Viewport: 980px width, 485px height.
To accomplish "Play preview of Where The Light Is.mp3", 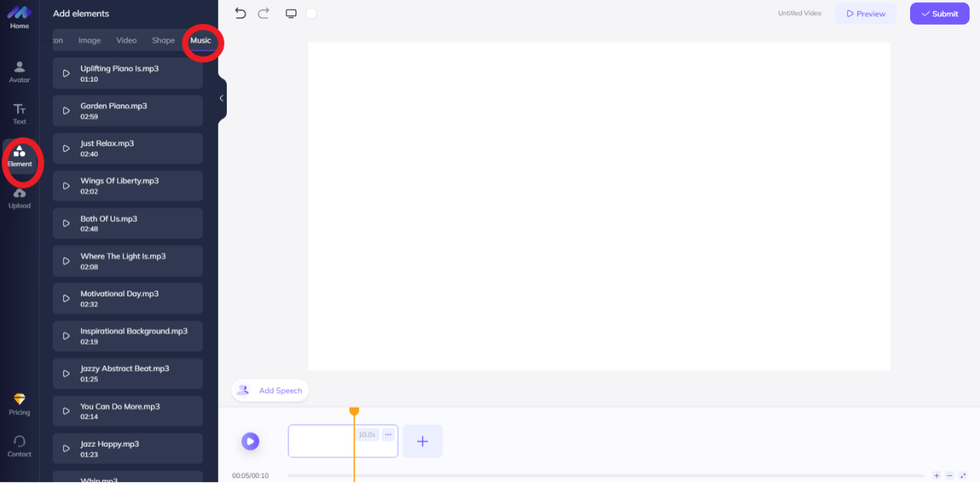I will pyautogui.click(x=66, y=261).
